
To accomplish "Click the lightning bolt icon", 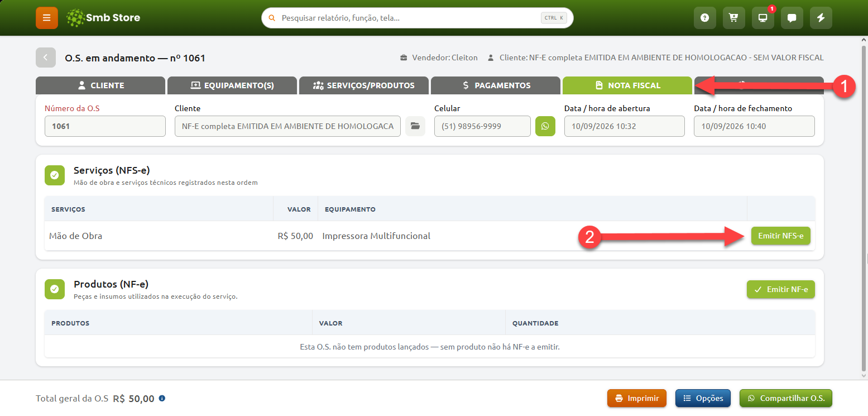I will point(821,18).
